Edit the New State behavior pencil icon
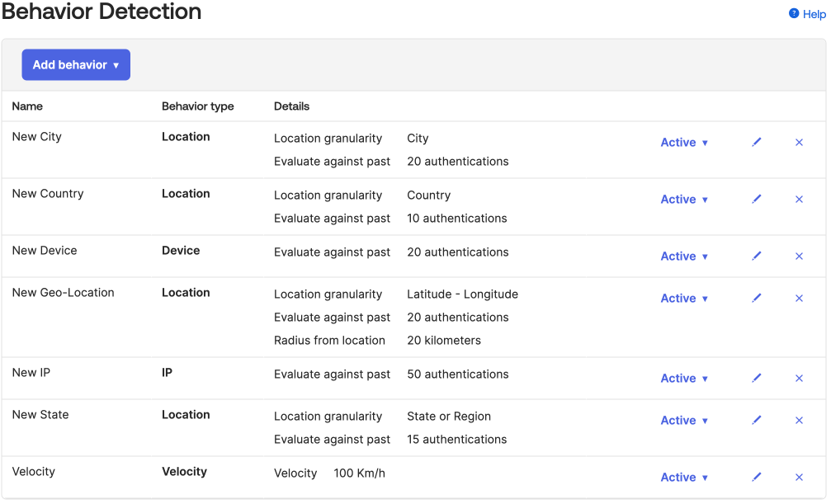Image resolution: width=831 pixels, height=504 pixels. click(x=757, y=421)
